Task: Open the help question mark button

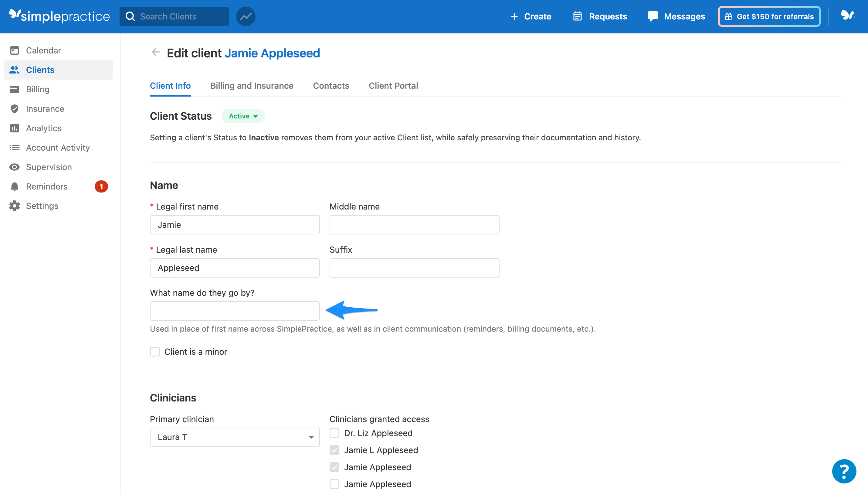Action: pyautogui.click(x=844, y=471)
